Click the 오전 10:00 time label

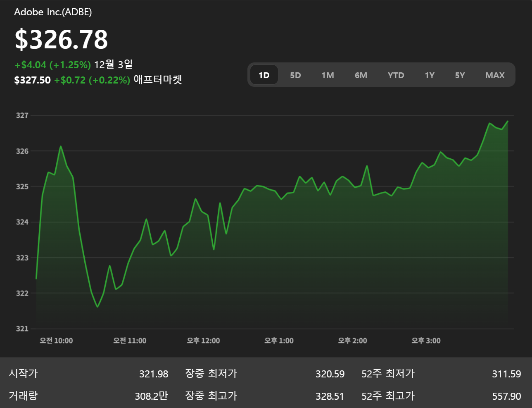point(56,341)
